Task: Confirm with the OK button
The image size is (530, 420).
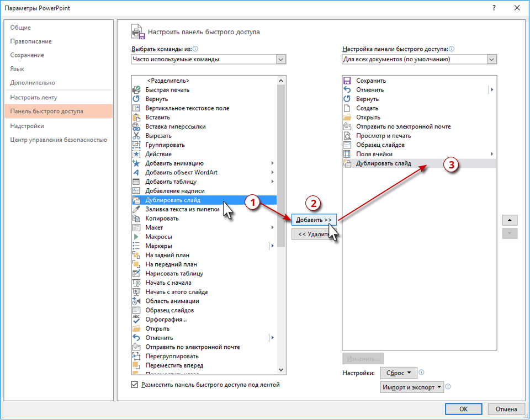Action: 463,409
